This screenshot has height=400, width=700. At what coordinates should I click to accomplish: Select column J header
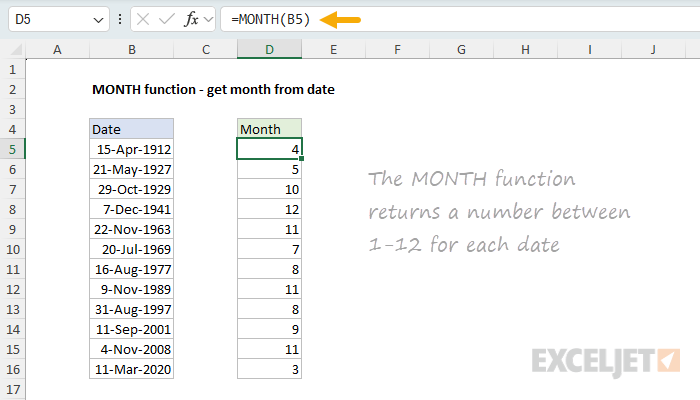pos(653,49)
